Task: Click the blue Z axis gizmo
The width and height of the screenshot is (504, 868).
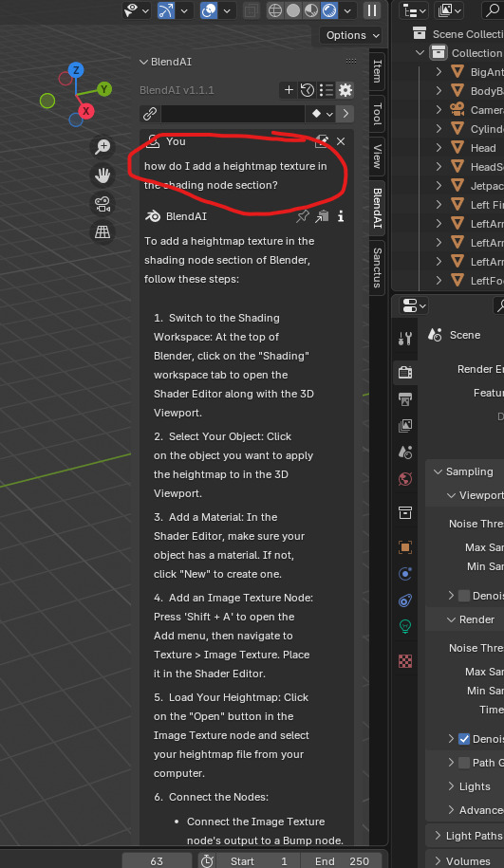Action: [x=76, y=70]
